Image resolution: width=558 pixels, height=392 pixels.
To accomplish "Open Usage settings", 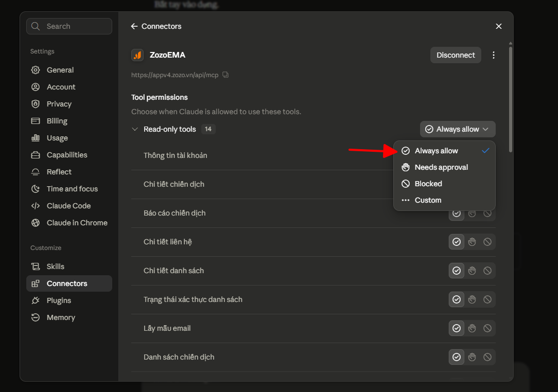I will [69, 138].
